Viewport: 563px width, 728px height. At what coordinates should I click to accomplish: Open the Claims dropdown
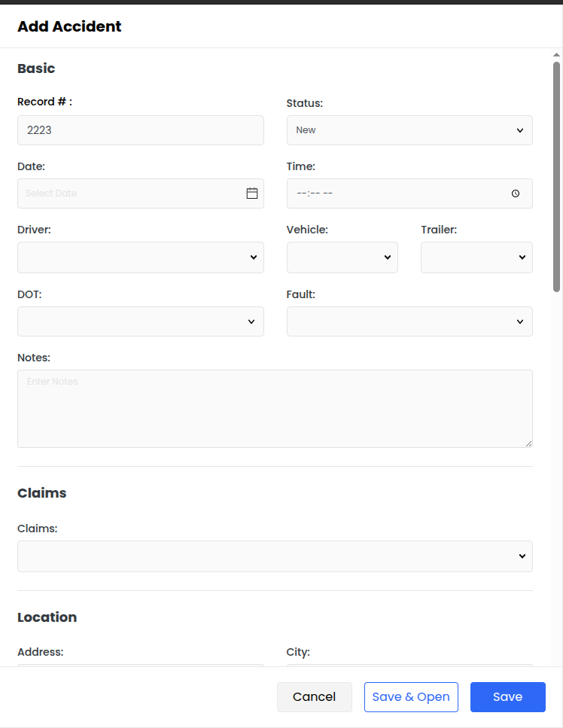pos(275,556)
